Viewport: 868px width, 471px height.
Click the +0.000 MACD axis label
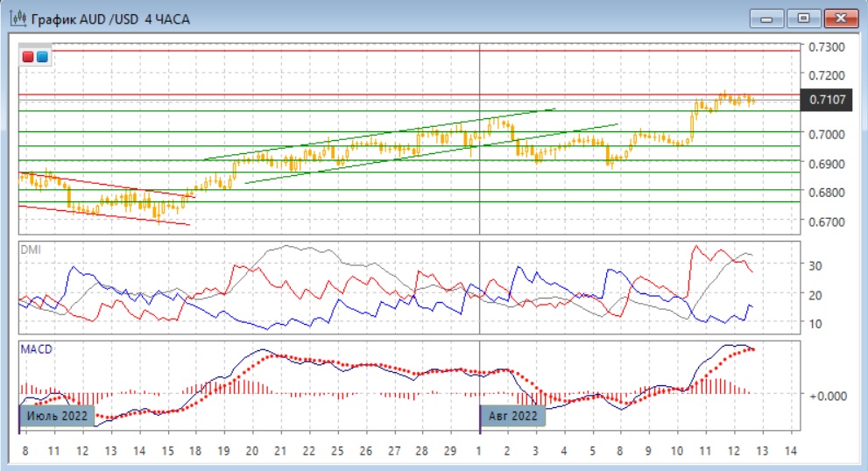(x=826, y=396)
